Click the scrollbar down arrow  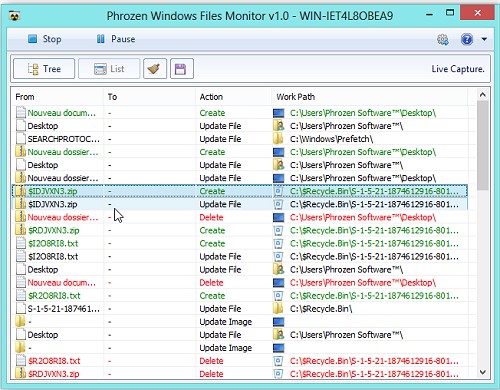coord(482,372)
